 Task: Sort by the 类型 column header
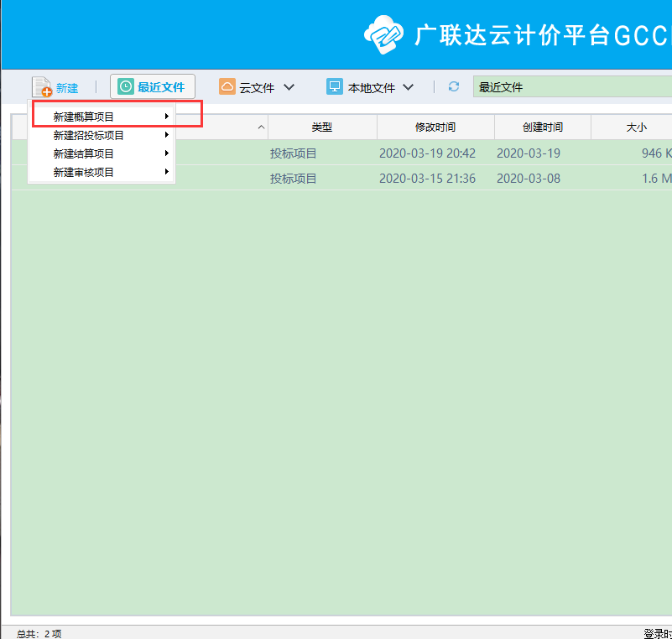pos(322,127)
